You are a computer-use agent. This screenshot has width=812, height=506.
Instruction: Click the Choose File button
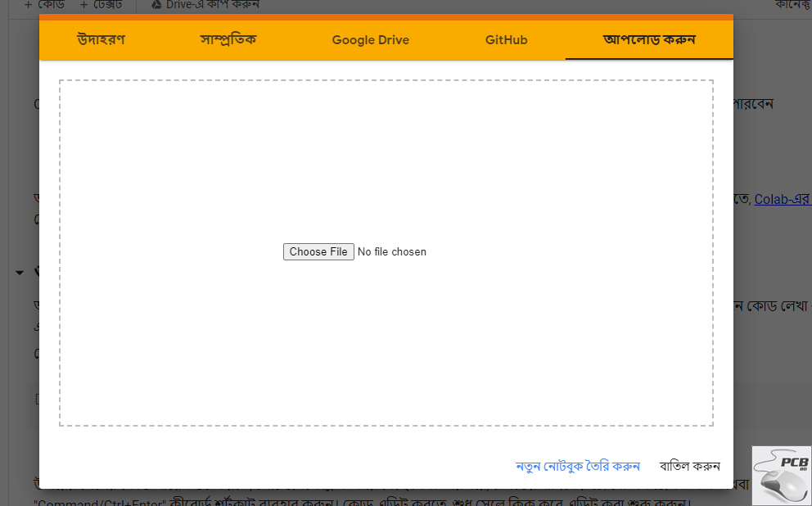(x=318, y=251)
